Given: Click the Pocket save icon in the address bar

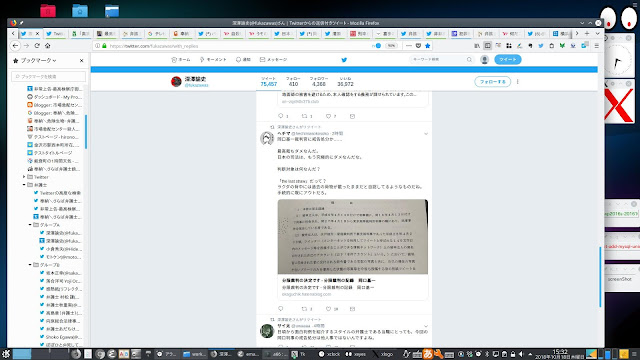Looking at the screenshot, I should pyautogui.click(x=418, y=46).
